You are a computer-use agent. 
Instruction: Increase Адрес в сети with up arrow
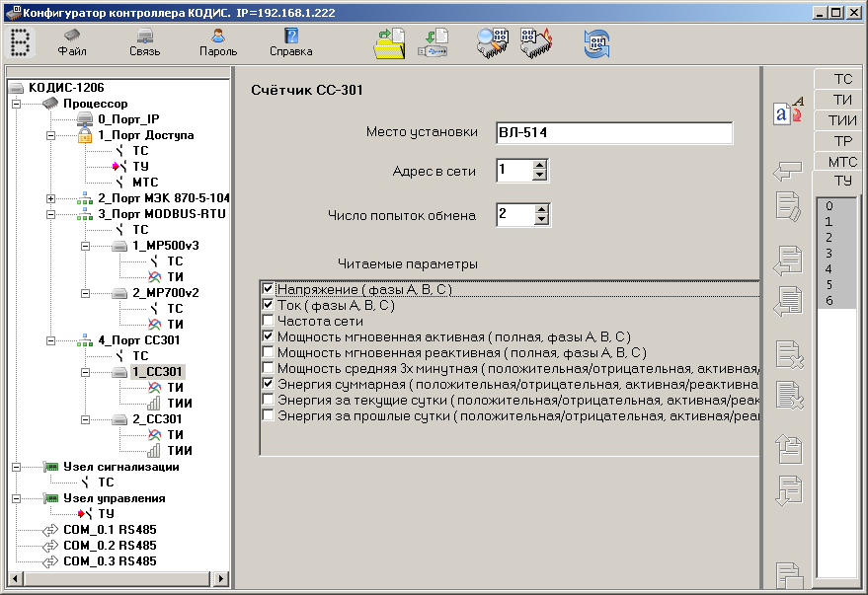point(539,166)
